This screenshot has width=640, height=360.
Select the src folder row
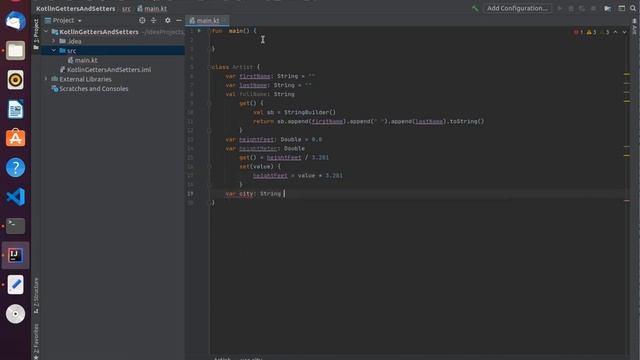[x=113, y=50]
